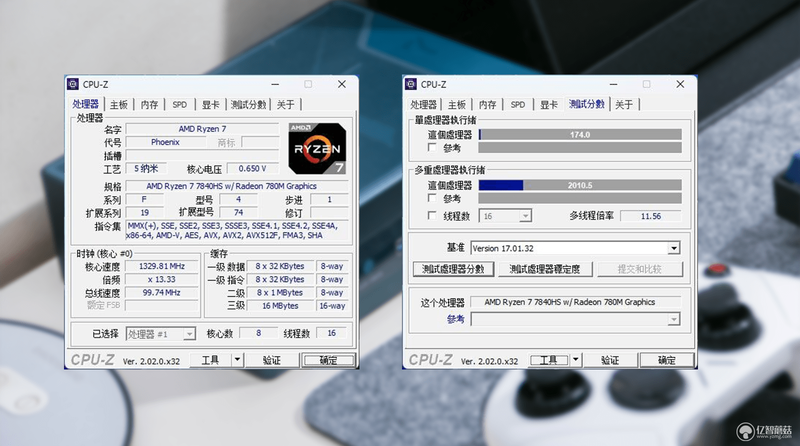Click 工具 button in left CPU-Z window

210,360
